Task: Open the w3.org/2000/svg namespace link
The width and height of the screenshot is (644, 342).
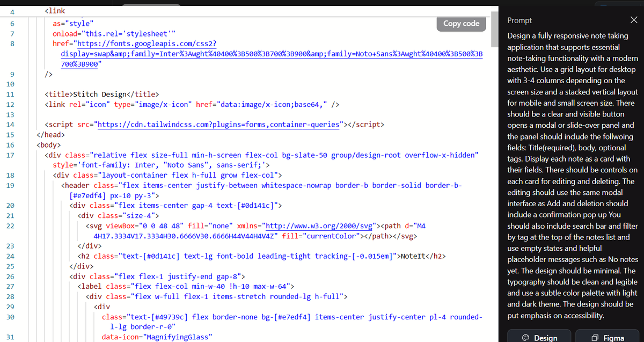Action: pyautogui.click(x=319, y=225)
